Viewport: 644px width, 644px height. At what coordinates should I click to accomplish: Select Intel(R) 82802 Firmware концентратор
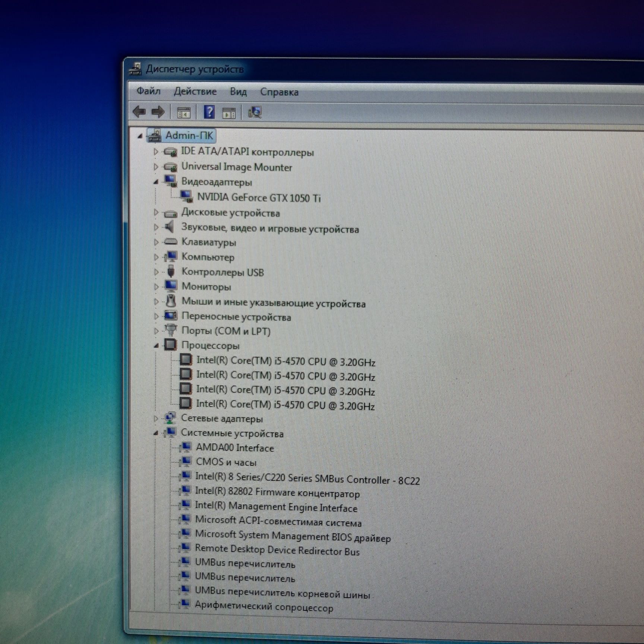(x=277, y=492)
